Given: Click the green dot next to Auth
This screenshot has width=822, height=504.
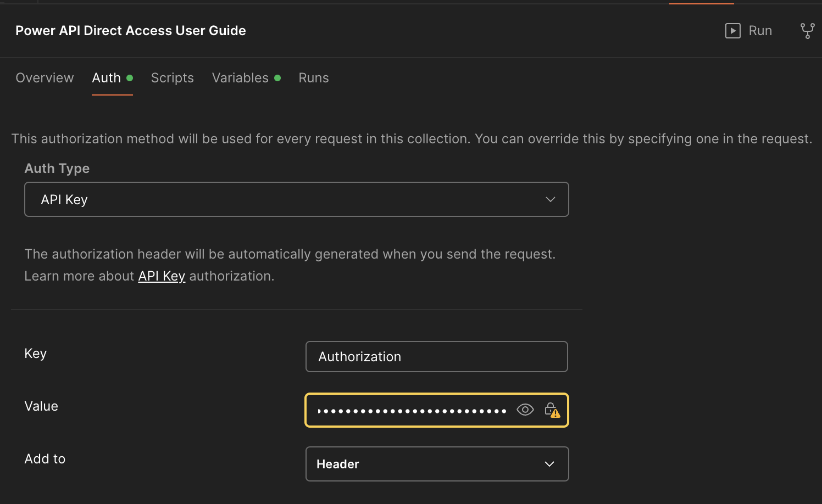Looking at the screenshot, I should tap(130, 77).
